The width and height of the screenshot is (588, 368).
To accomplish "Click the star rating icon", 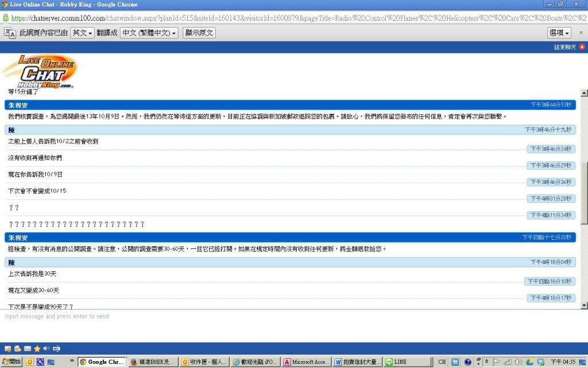I will coord(37,348).
